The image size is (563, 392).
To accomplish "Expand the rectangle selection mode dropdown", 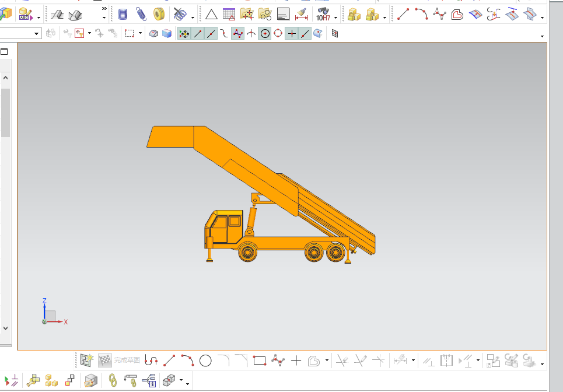I will (x=140, y=34).
